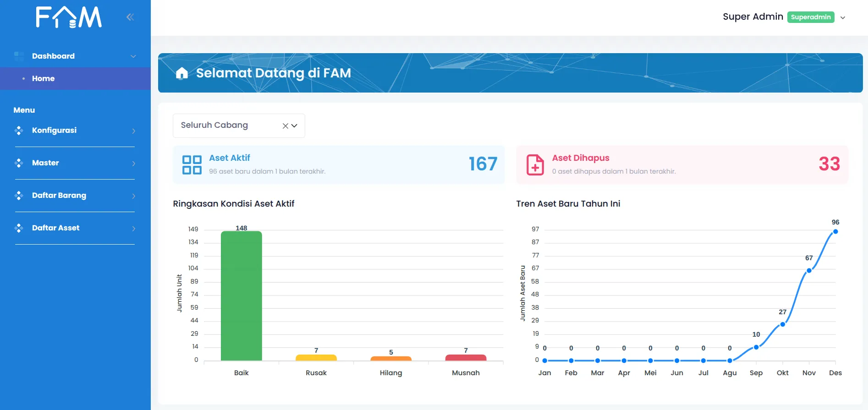Click the Ringkasan Kondisi Aset Aktif heading
The image size is (868, 410).
point(234,204)
